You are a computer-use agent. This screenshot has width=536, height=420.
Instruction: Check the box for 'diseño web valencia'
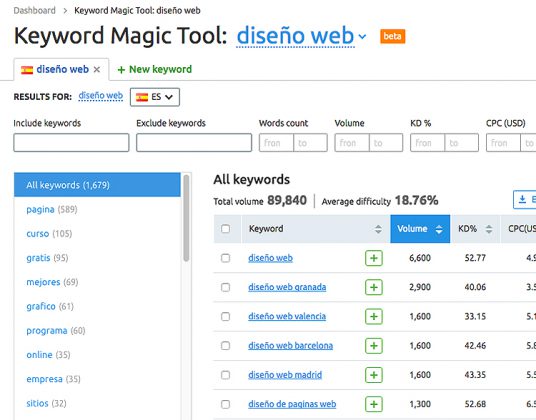226,316
